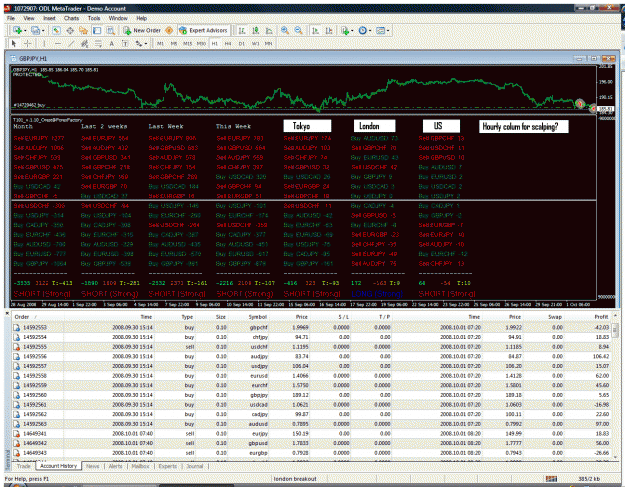Image resolution: width=625 pixels, height=487 pixels.
Task: Zoom in on the chart
Action: coord(285,30)
